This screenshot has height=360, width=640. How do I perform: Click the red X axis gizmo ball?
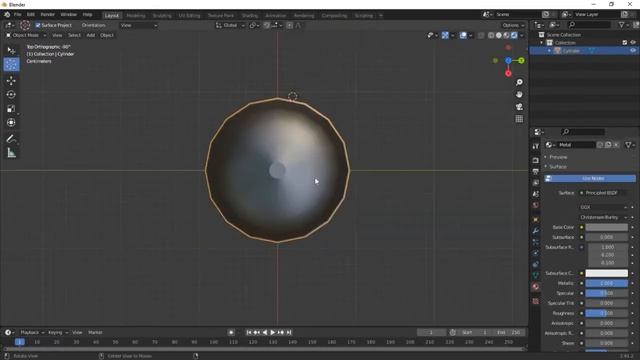pyautogui.click(x=508, y=73)
